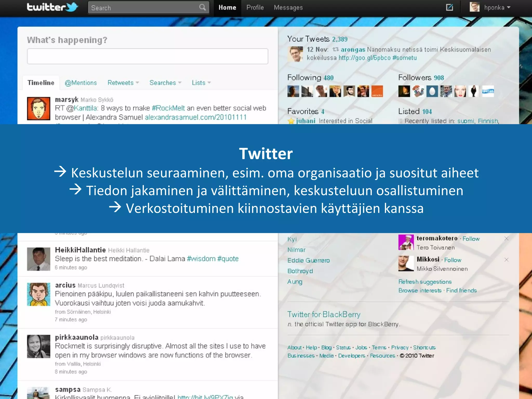Click the Nilmar trend

[x=296, y=250]
